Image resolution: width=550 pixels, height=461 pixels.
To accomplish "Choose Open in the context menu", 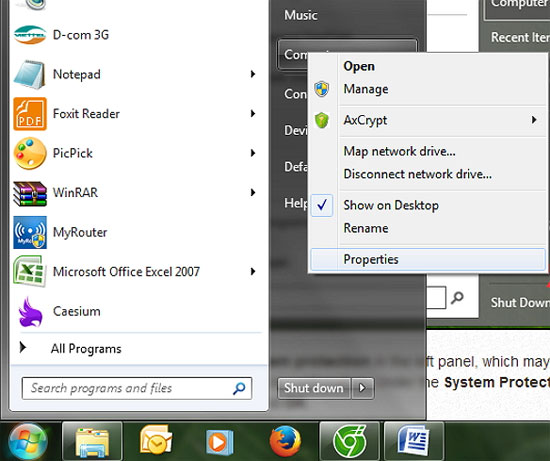I will (427, 66).
